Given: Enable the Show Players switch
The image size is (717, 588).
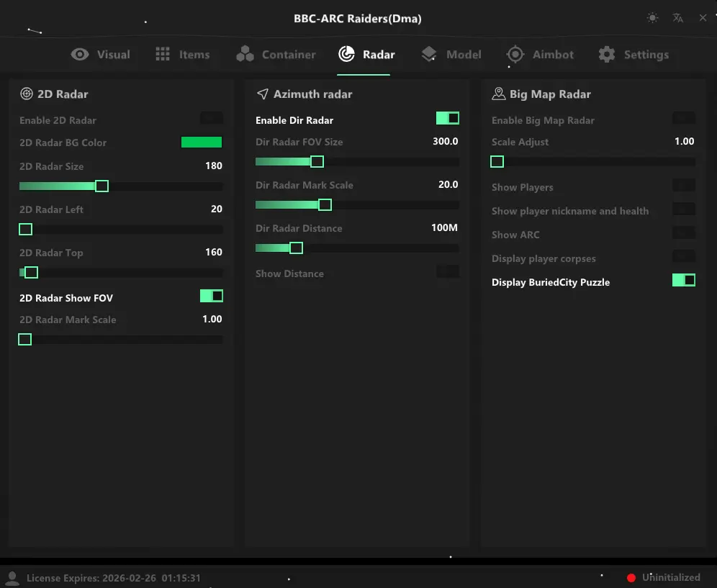Looking at the screenshot, I should [683, 186].
